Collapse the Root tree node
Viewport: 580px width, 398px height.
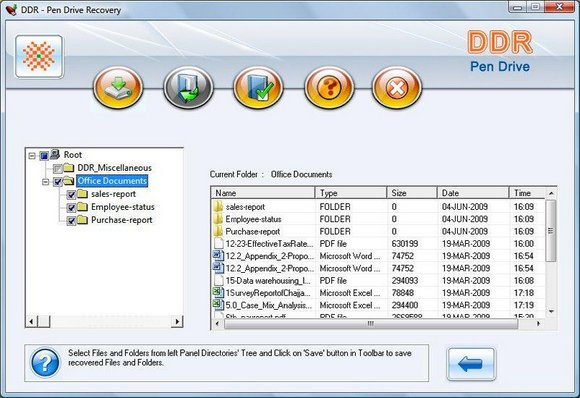32,156
